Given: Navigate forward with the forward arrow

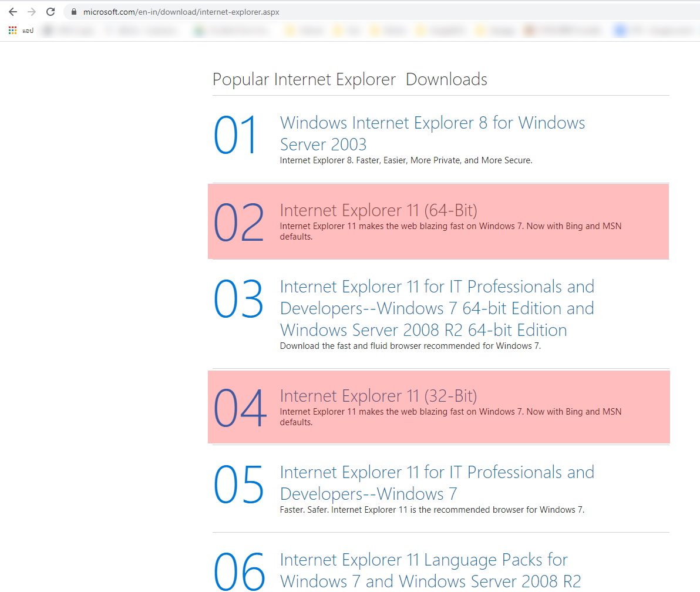Looking at the screenshot, I should click(x=32, y=11).
